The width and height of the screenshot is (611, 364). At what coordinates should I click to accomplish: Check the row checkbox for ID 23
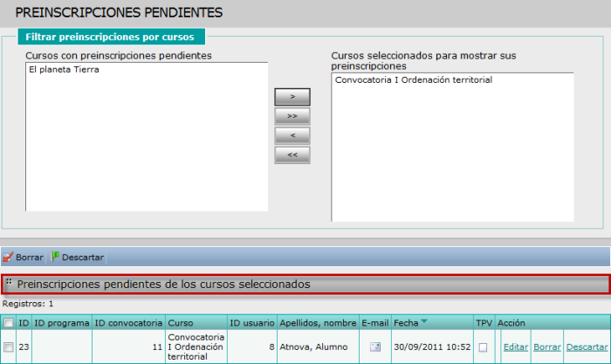[x=9, y=347]
